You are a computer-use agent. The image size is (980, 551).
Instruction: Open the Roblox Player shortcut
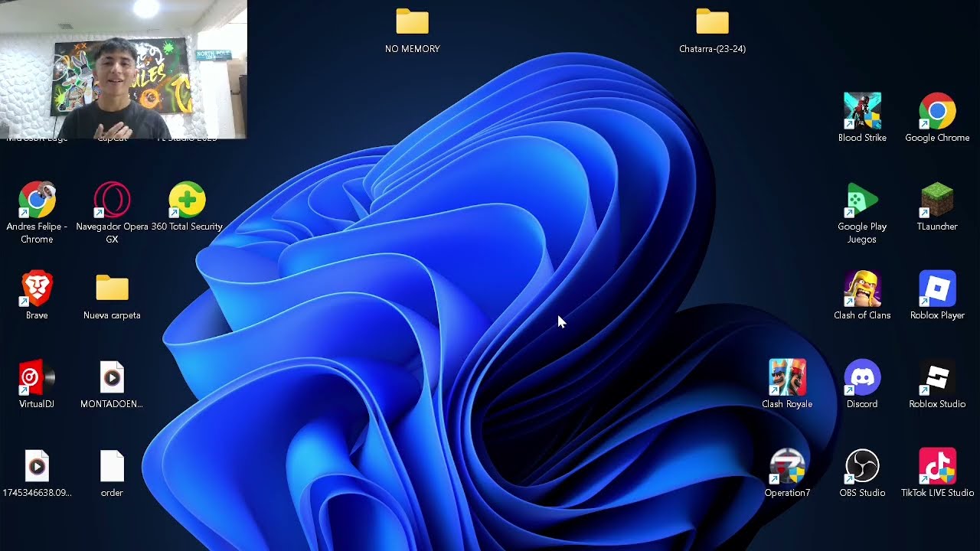937,289
